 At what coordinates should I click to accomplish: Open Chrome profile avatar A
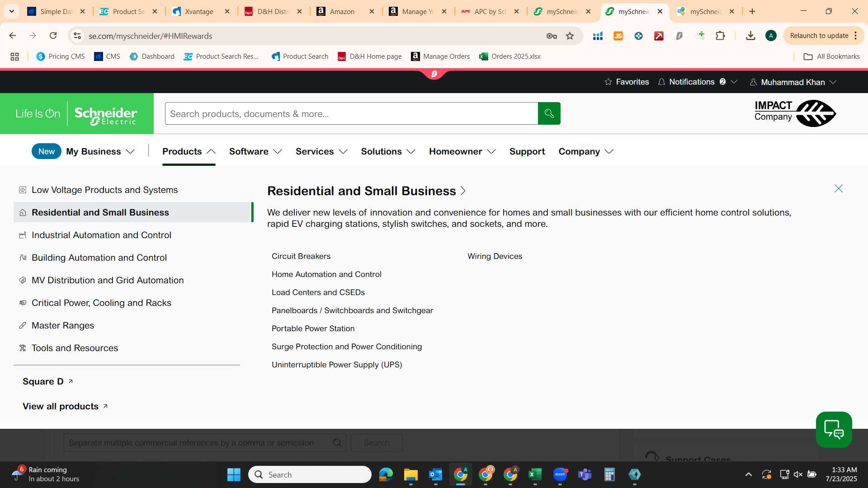[x=771, y=36]
